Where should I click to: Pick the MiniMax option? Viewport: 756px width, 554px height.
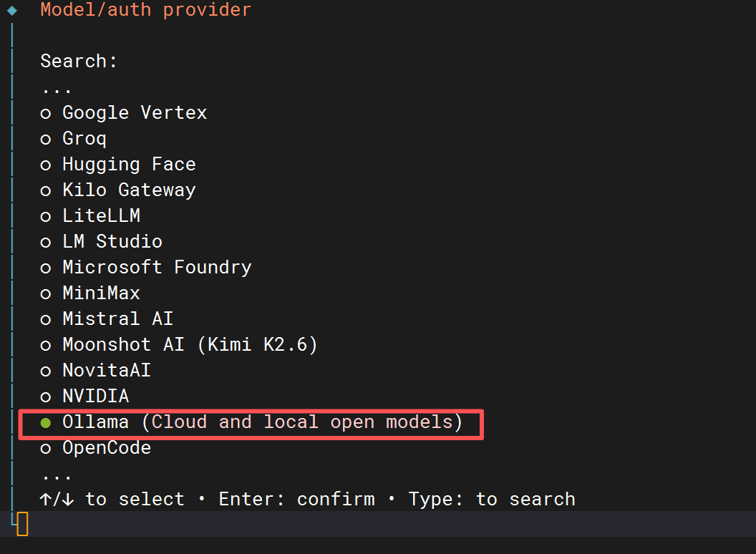pyautogui.click(x=91, y=293)
